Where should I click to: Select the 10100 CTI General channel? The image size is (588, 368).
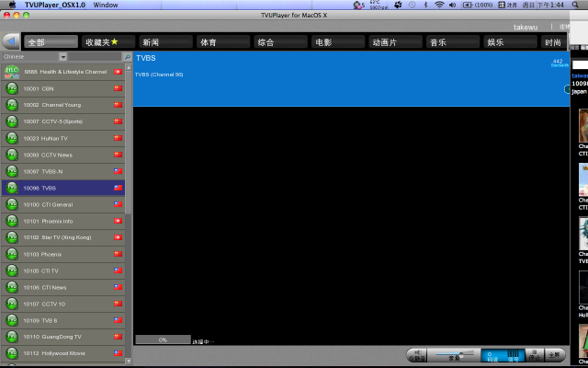[x=63, y=204]
